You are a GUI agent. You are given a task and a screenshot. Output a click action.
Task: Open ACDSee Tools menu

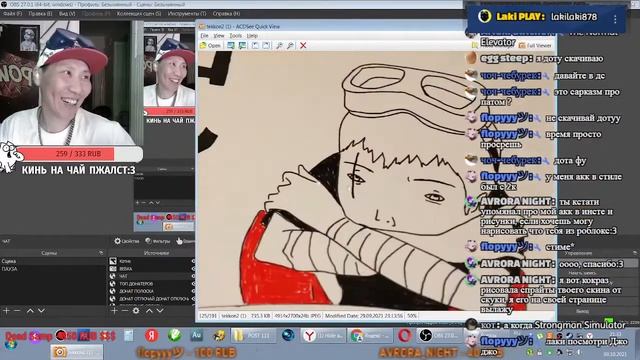coord(236,36)
